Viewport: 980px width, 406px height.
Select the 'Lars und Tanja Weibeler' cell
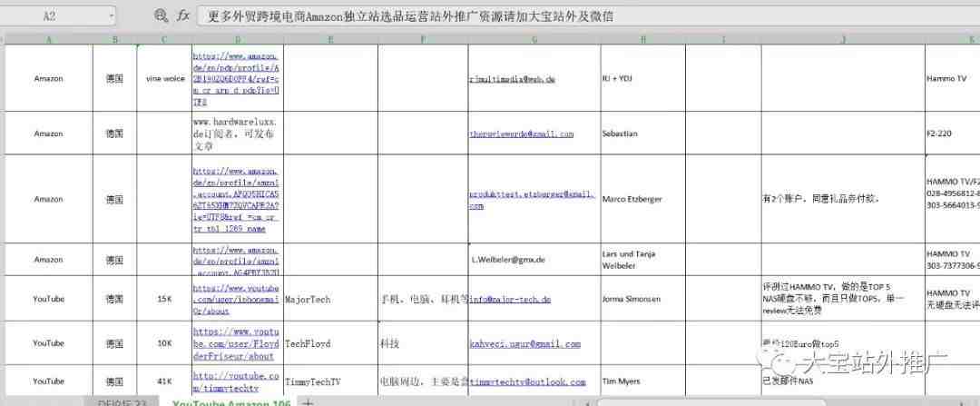pyautogui.click(x=643, y=260)
